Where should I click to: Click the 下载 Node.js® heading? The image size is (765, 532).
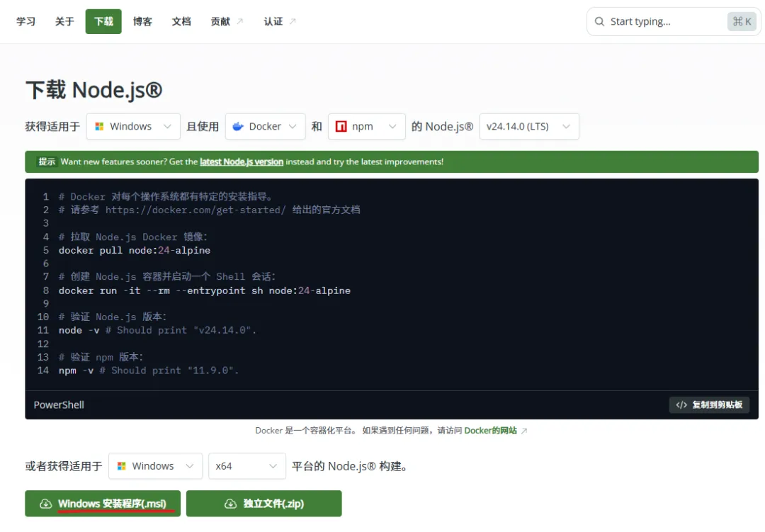pos(93,90)
